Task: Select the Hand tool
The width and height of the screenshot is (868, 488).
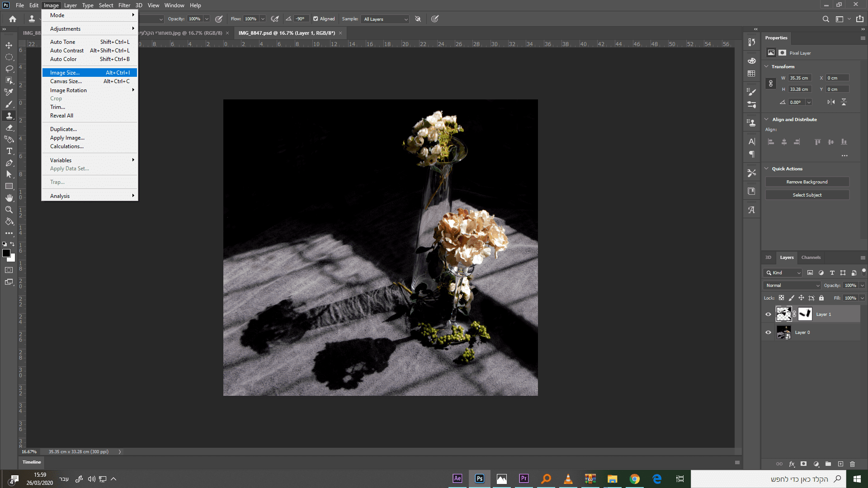Action: (9, 198)
